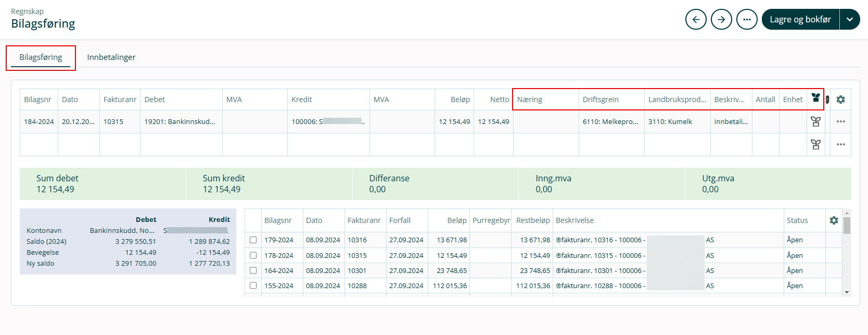Click plant icon on the empty row
The height and width of the screenshot is (335, 868).
coord(815,144)
